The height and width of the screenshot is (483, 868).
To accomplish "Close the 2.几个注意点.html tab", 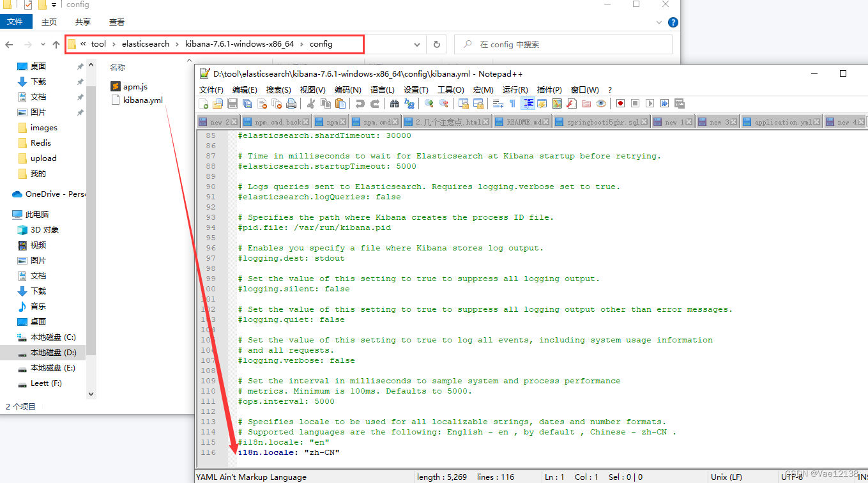I will [x=487, y=122].
